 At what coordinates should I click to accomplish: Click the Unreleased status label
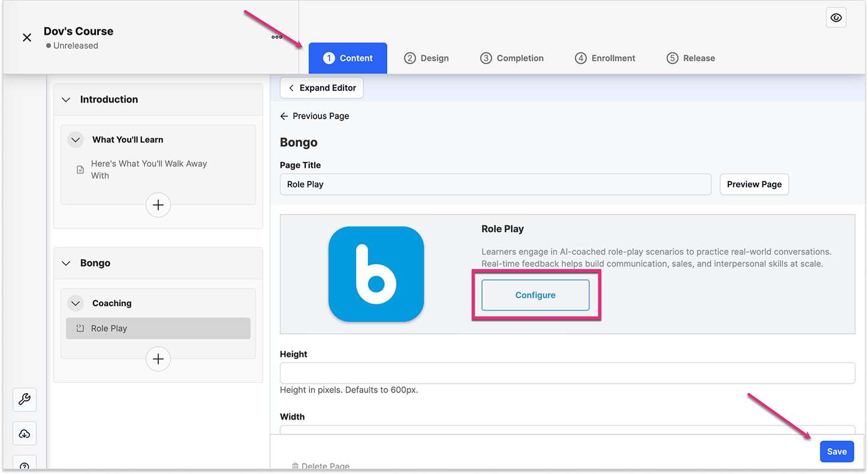point(72,46)
